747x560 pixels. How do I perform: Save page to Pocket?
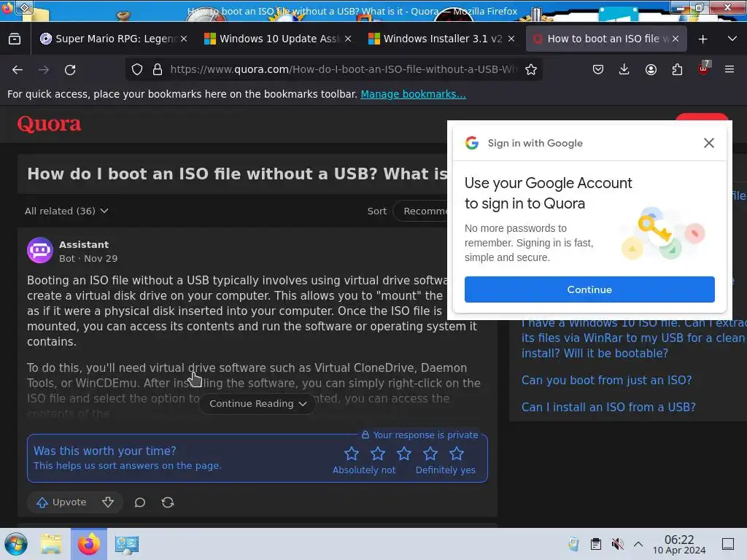tap(598, 69)
